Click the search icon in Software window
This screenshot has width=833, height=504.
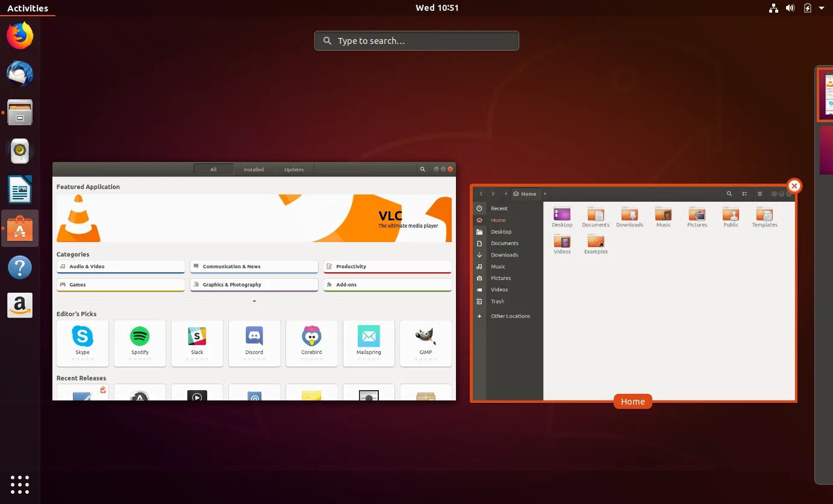[x=423, y=169]
